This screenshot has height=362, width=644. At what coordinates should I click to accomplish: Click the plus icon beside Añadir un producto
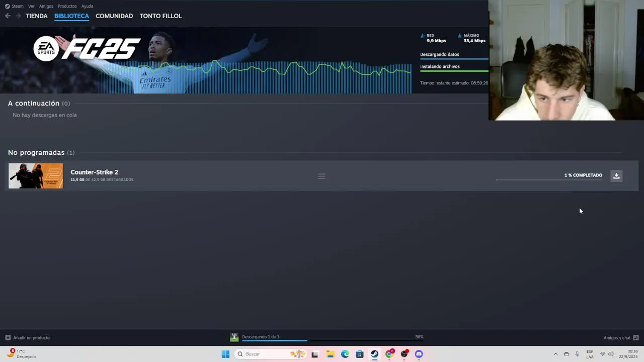click(x=8, y=337)
